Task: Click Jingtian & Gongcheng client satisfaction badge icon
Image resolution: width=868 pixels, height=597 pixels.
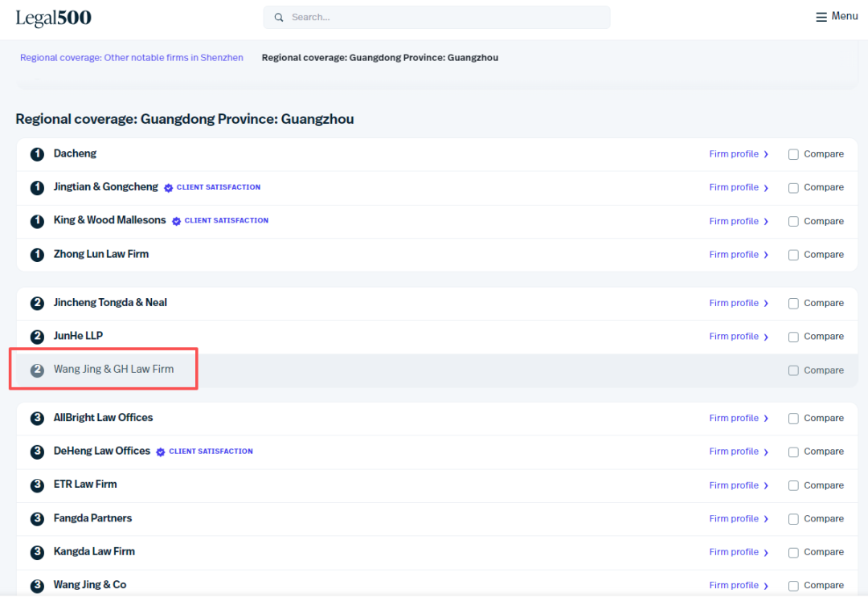Action: [x=168, y=188]
